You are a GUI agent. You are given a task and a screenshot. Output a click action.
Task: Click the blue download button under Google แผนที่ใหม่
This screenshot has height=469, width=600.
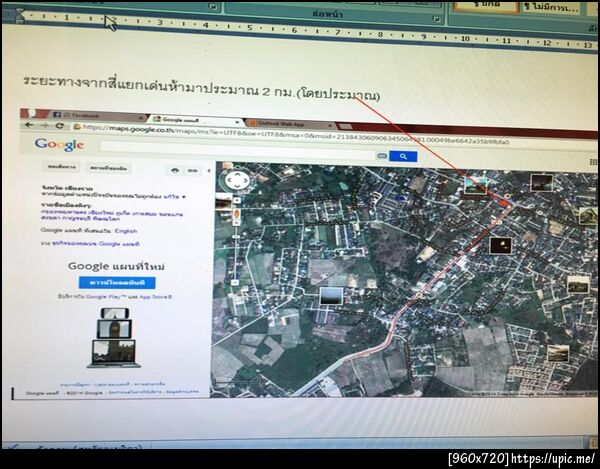coord(117,283)
